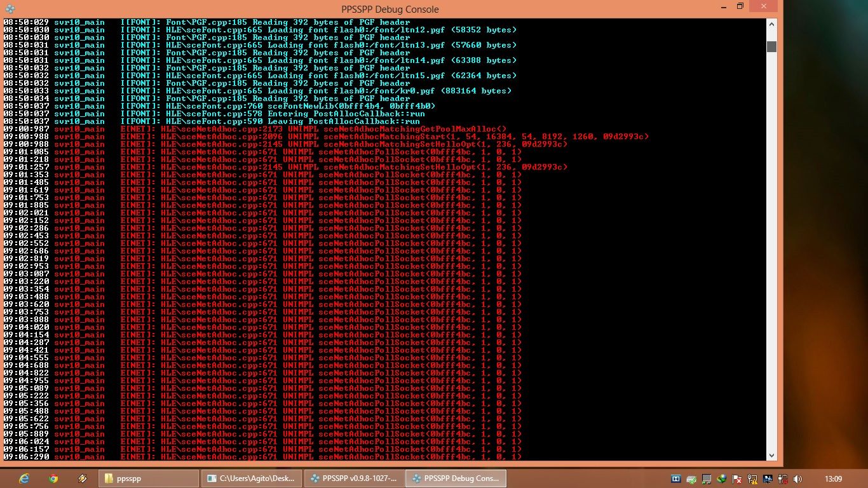Restore down the Debug Console window

740,6
